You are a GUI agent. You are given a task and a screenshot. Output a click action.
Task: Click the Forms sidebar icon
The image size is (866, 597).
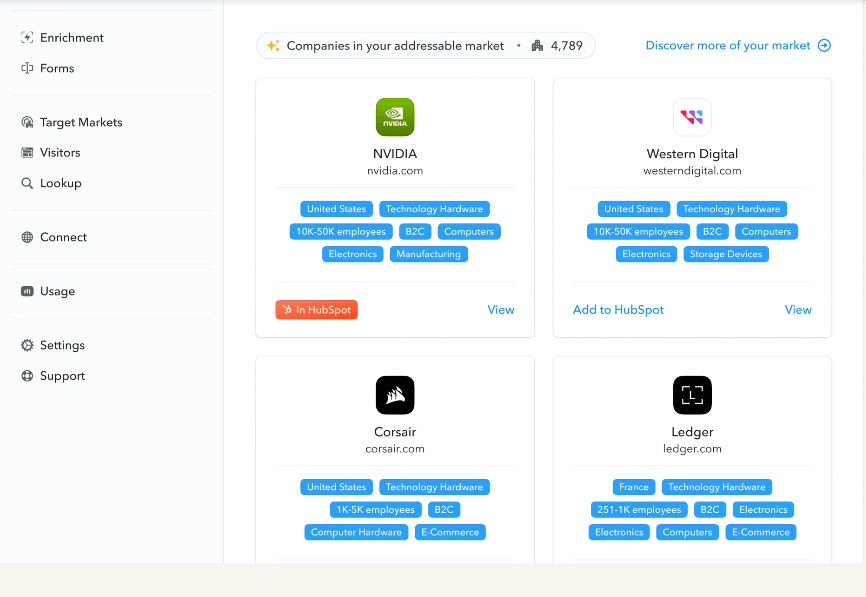click(x=27, y=68)
